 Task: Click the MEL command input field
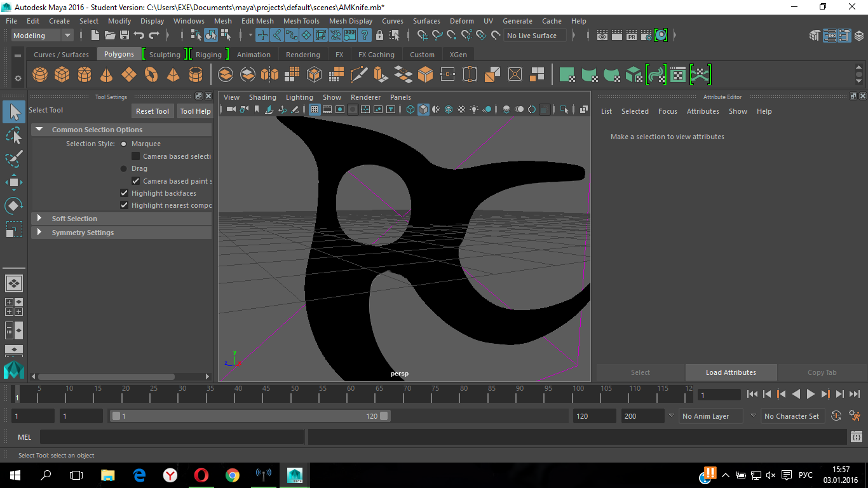[172, 437]
